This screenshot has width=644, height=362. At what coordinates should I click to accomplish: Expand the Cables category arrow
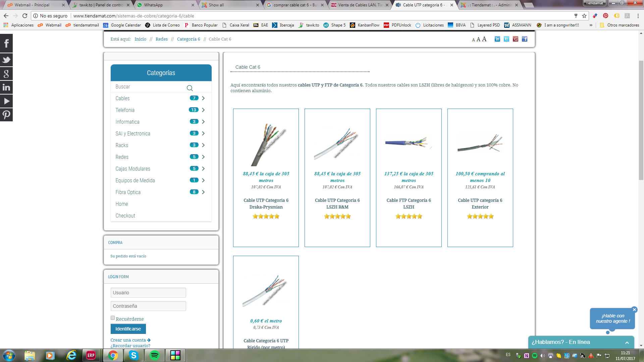point(203,98)
